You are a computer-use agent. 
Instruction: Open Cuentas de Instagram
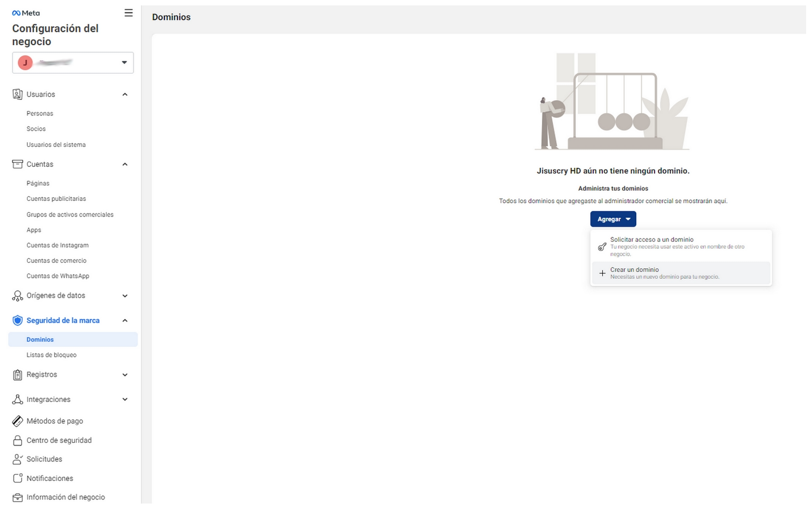pyautogui.click(x=57, y=245)
